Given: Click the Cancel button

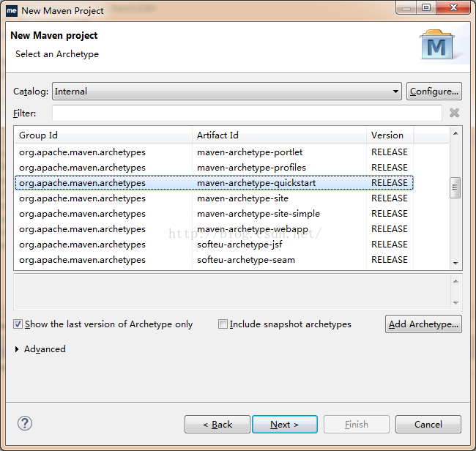Looking at the screenshot, I should pyautogui.click(x=428, y=425).
